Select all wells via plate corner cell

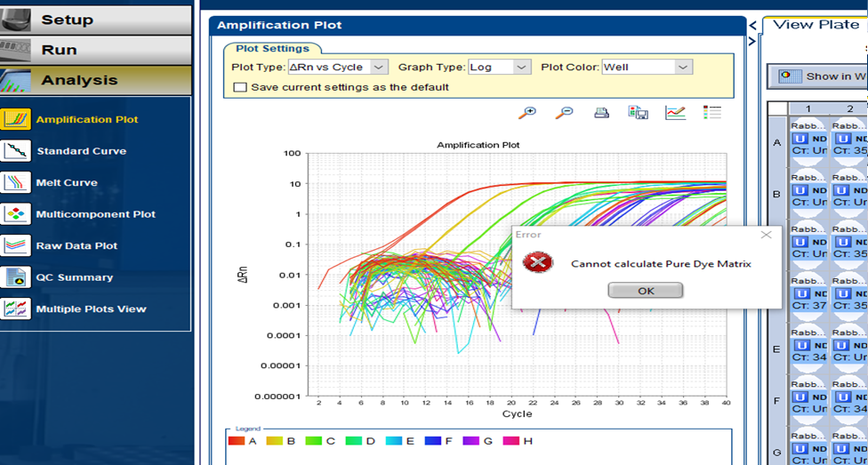777,108
